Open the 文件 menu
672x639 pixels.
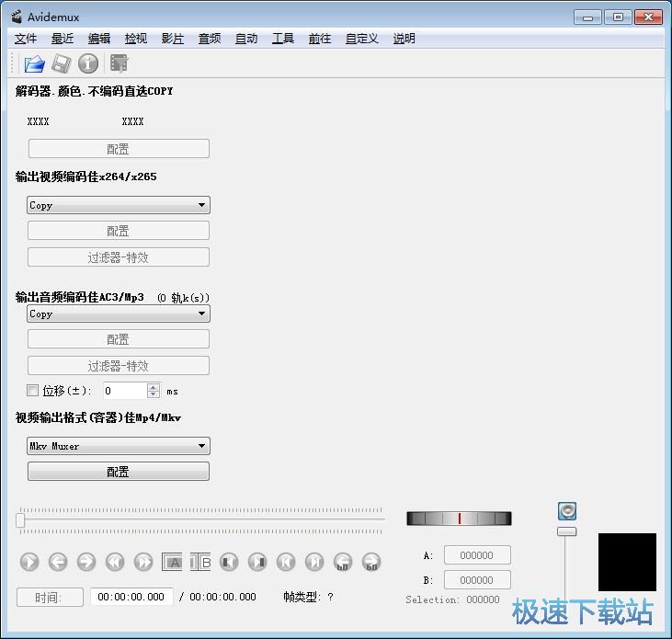point(26,39)
